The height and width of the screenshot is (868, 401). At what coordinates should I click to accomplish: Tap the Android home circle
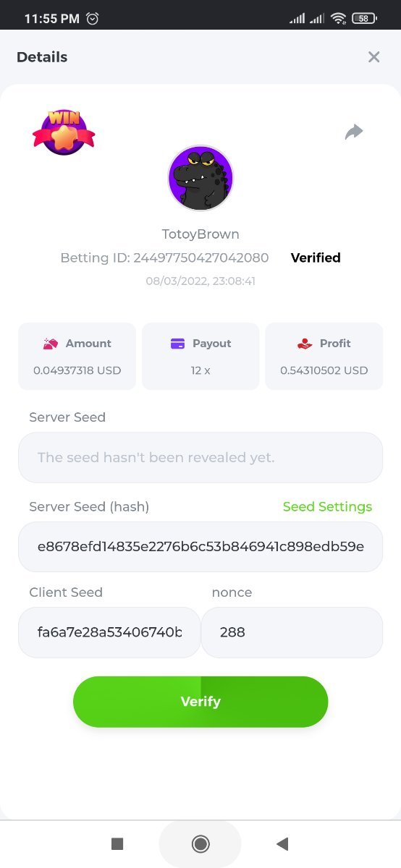pos(200,843)
